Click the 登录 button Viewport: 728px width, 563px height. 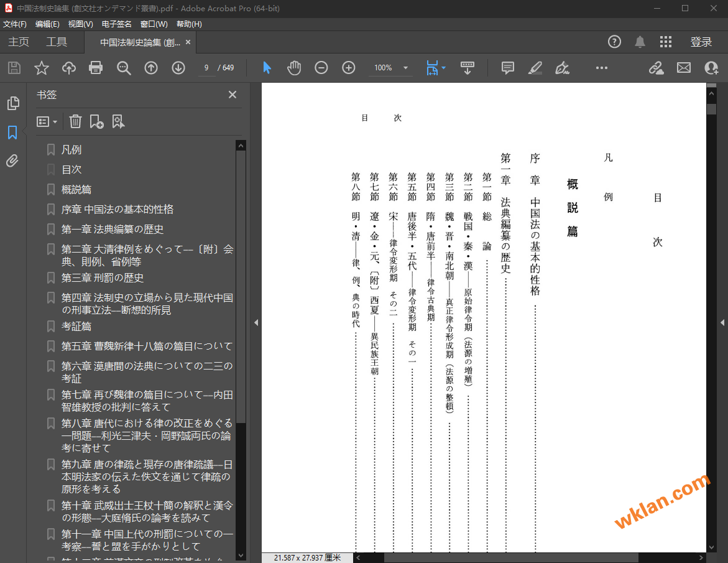point(701,42)
